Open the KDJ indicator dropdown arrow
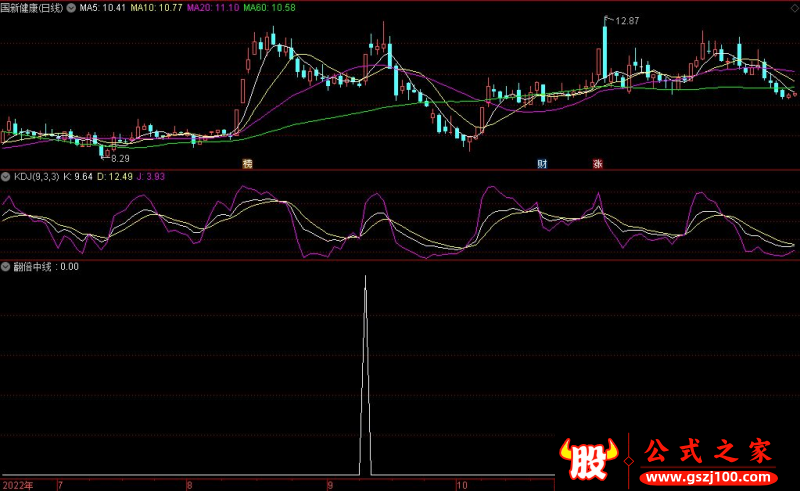Screen dimensions: 800x491 point(6,176)
